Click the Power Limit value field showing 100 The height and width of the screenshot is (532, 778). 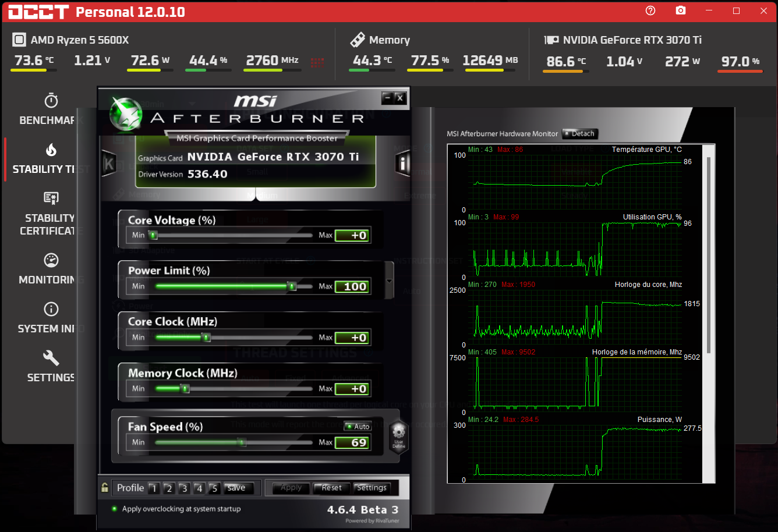click(352, 286)
